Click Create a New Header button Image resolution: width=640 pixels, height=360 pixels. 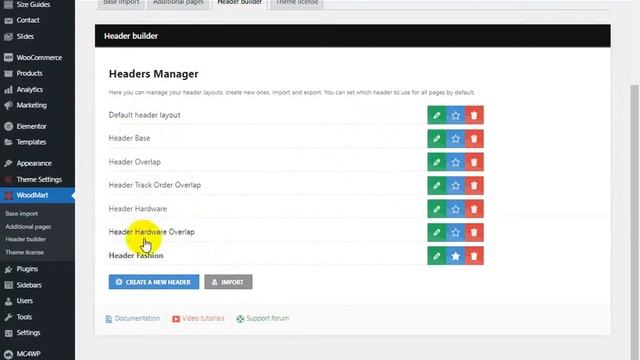(x=154, y=282)
